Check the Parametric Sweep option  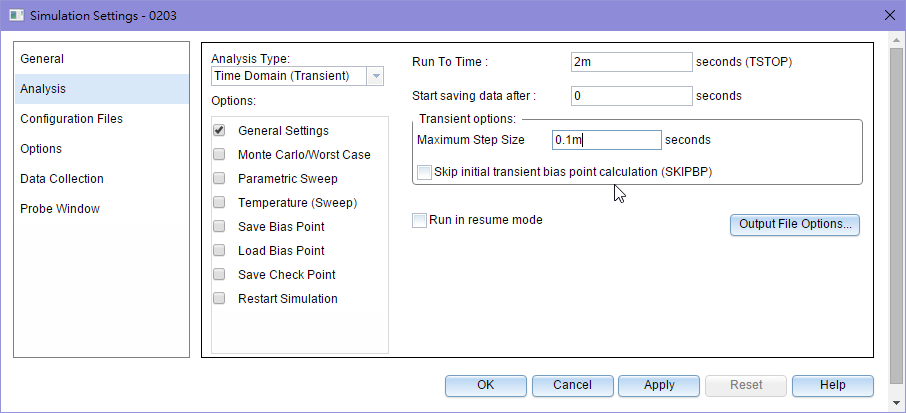(219, 178)
